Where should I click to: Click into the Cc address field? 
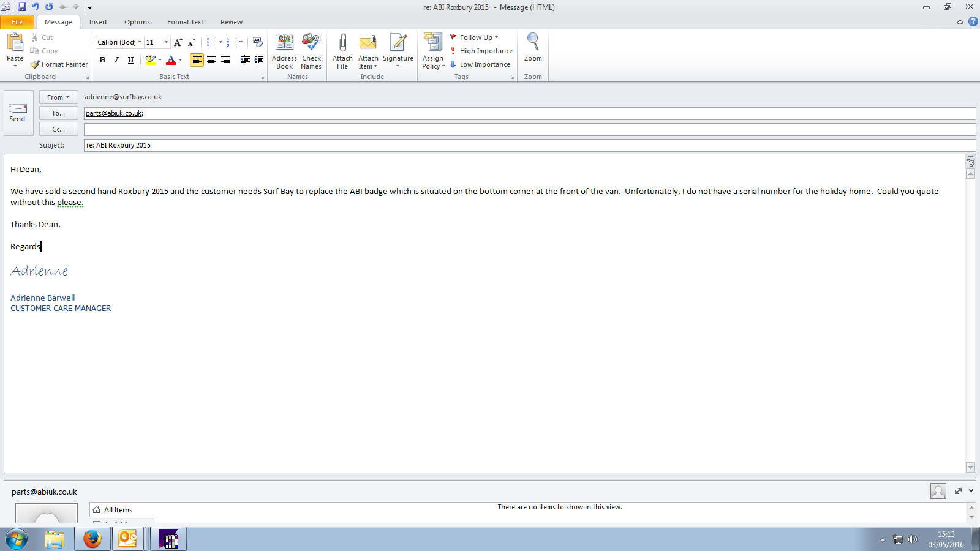[530, 129]
